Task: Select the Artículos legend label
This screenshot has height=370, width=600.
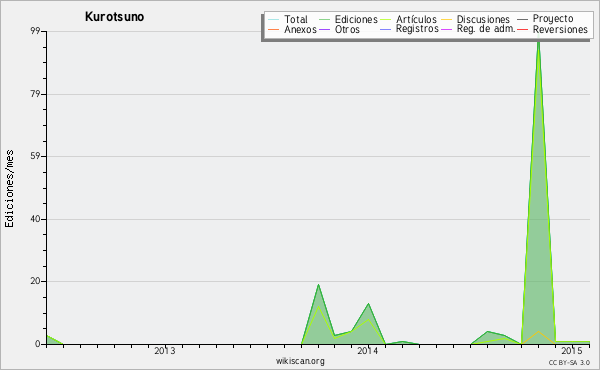Action: [416, 19]
